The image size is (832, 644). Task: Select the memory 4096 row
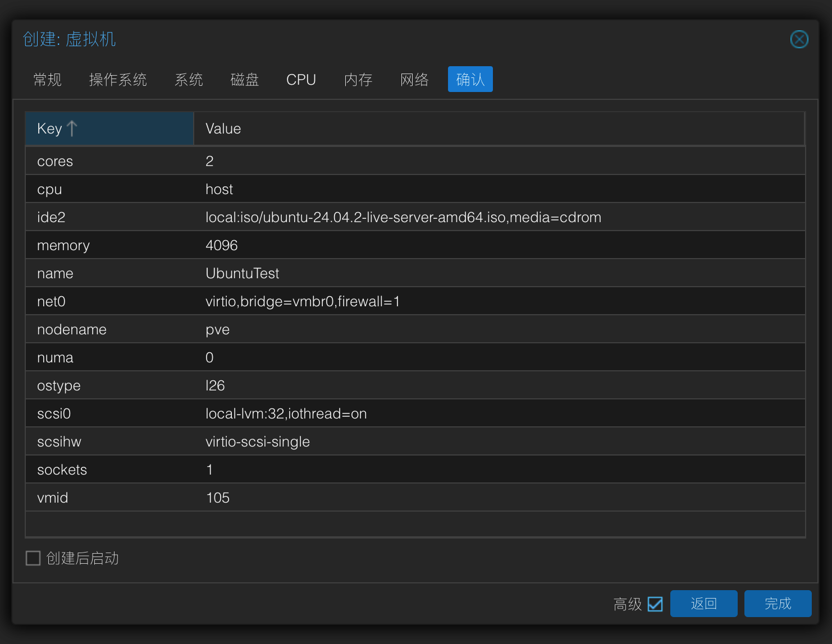point(415,245)
